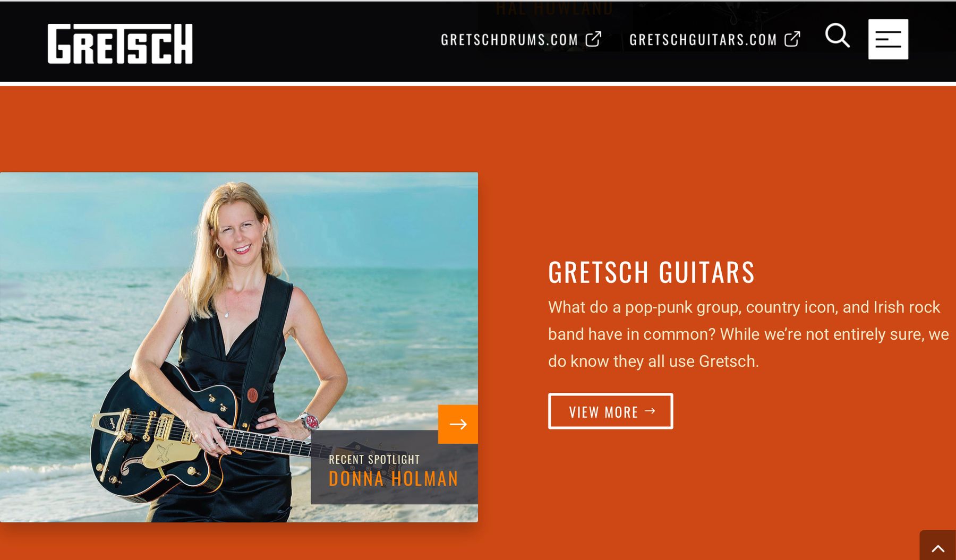Screen dimensions: 956x560
Task: Click the gray spotlight caption box
Action: tap(394, 467)
